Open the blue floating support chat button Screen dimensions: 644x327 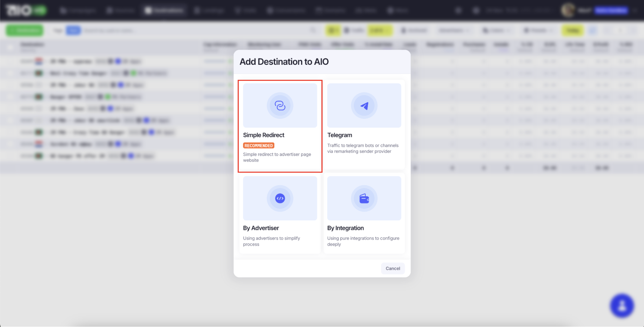(x=622, y=305)
